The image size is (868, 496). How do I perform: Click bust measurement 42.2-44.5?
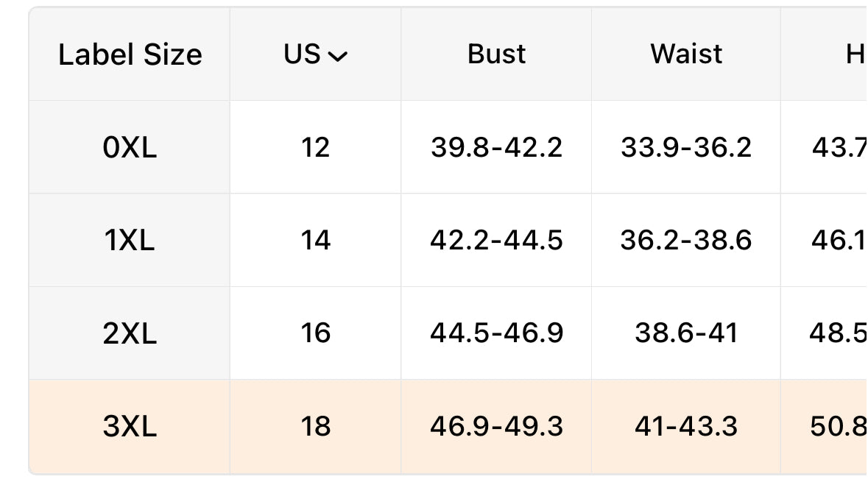click(x=496, y=241)
